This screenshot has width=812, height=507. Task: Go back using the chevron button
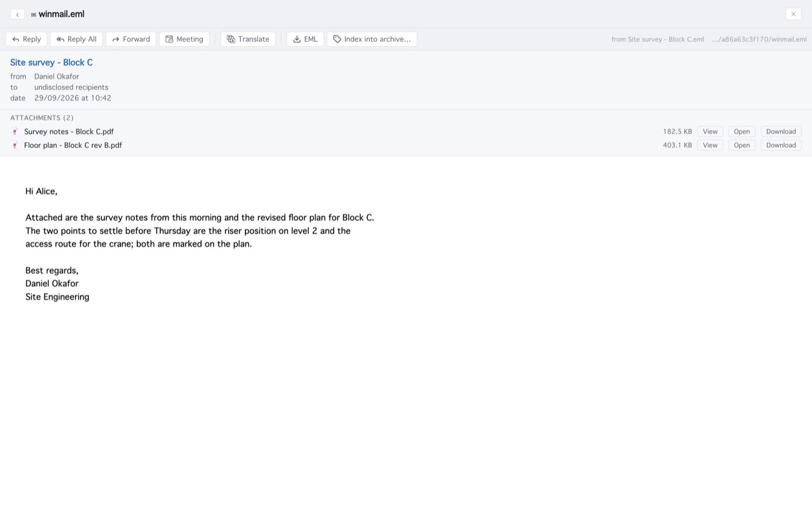(x=17, y=14)
